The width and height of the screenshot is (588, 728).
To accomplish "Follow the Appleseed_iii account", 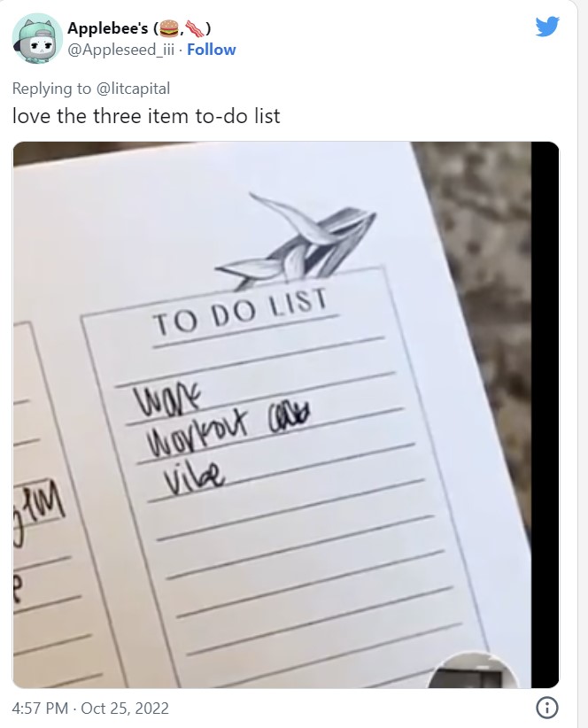I will click(211, 50).
